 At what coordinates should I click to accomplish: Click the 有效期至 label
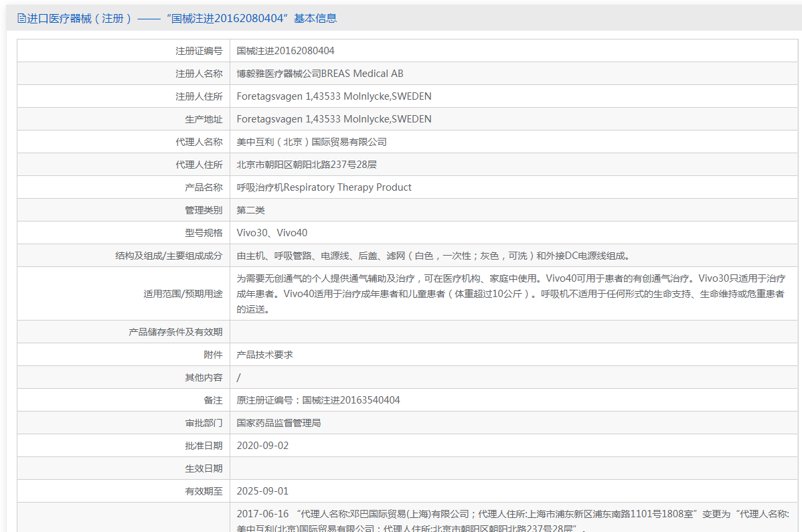(204, 491)
